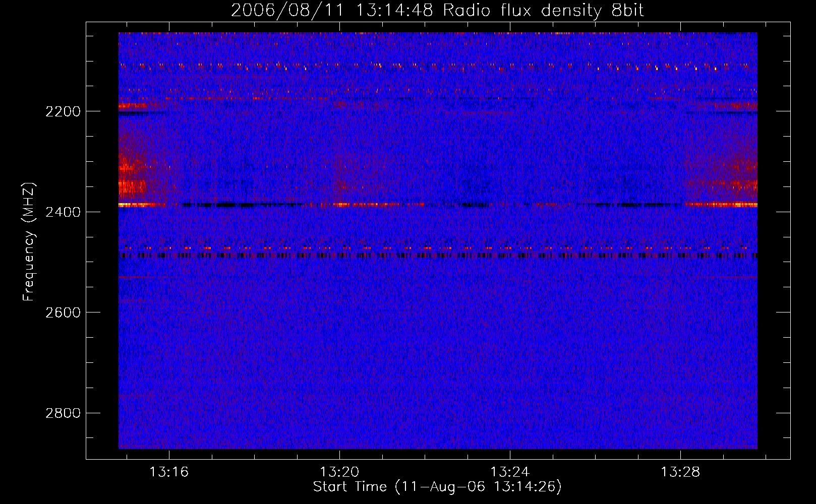The width and height of the screenshot is (816, 504).
Task: Click the 13:16 time axis label
Action: (x=169, y=472)
